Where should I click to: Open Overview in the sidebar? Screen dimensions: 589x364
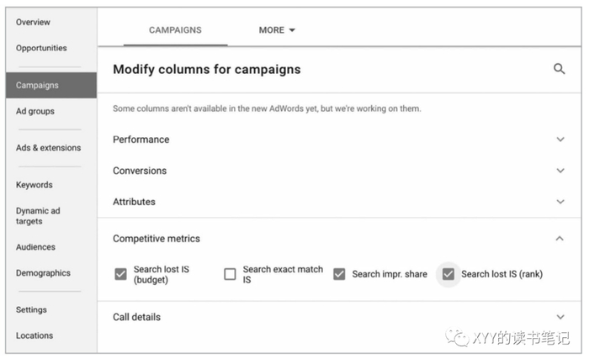point(33,22)
